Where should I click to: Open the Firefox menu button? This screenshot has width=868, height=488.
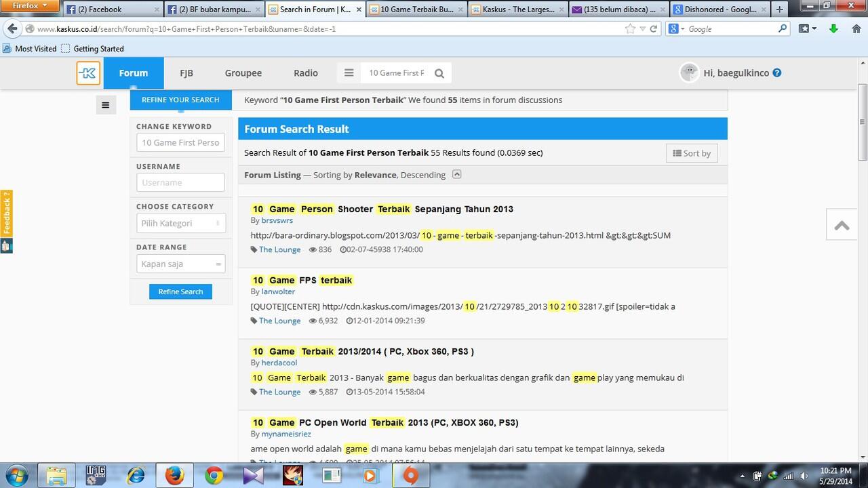31,5
